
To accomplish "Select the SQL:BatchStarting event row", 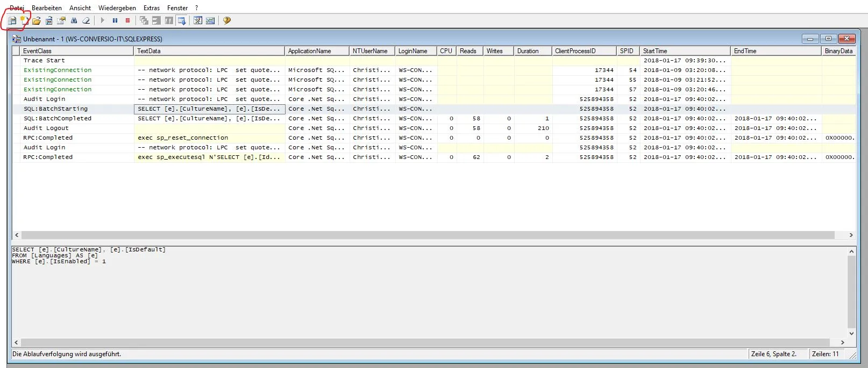I will (x=433, y=109).
